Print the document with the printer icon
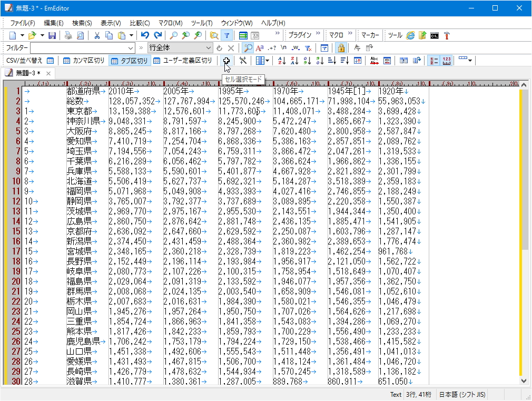The image size is (532, 401). tap(68, 35)
